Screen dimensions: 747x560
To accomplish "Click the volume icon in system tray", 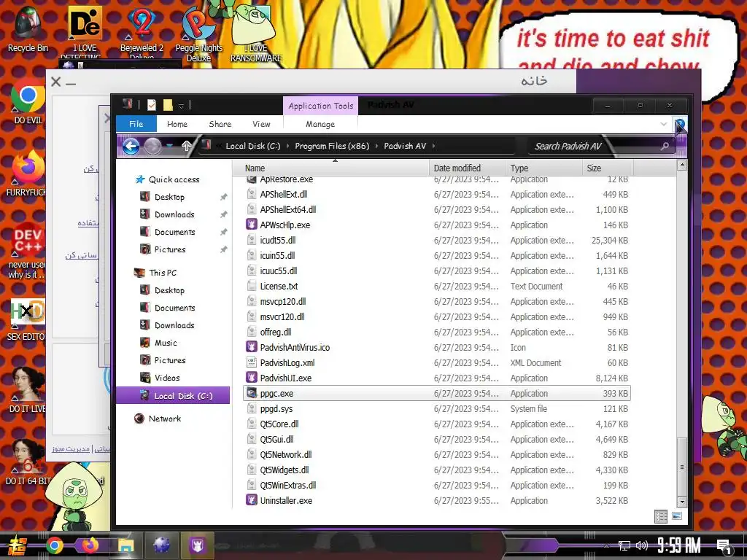I will (642, 545).
